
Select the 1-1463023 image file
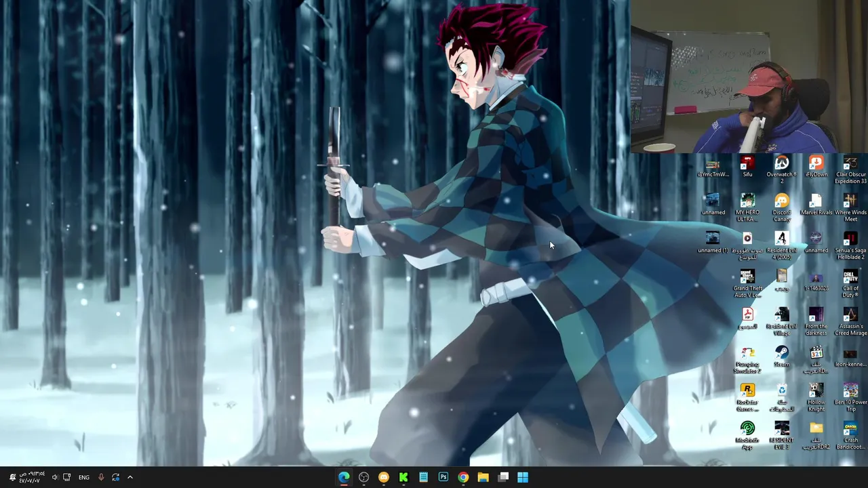816,281
